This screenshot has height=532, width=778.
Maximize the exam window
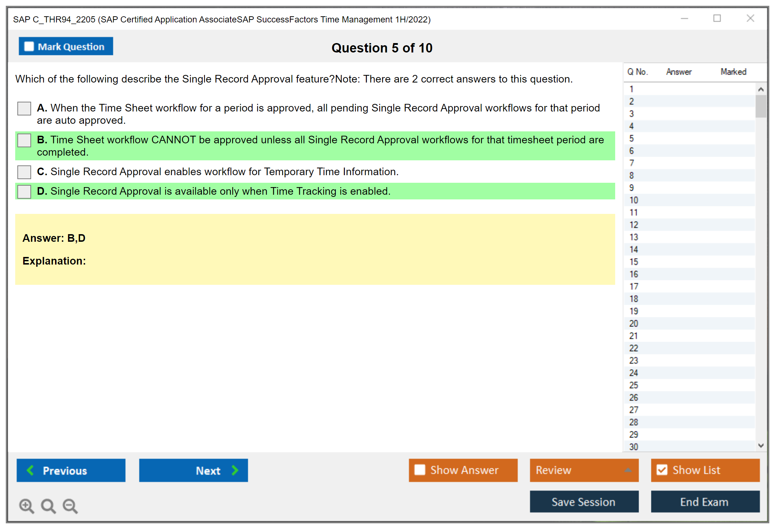tap(717, 18)
